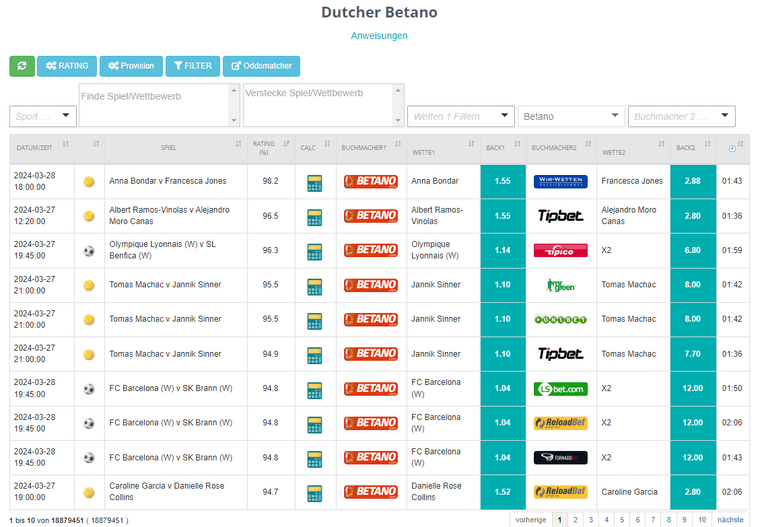This screenshot has height=527, width=760.
Task: Sort by the WETTE2 column
Action: 633,148
